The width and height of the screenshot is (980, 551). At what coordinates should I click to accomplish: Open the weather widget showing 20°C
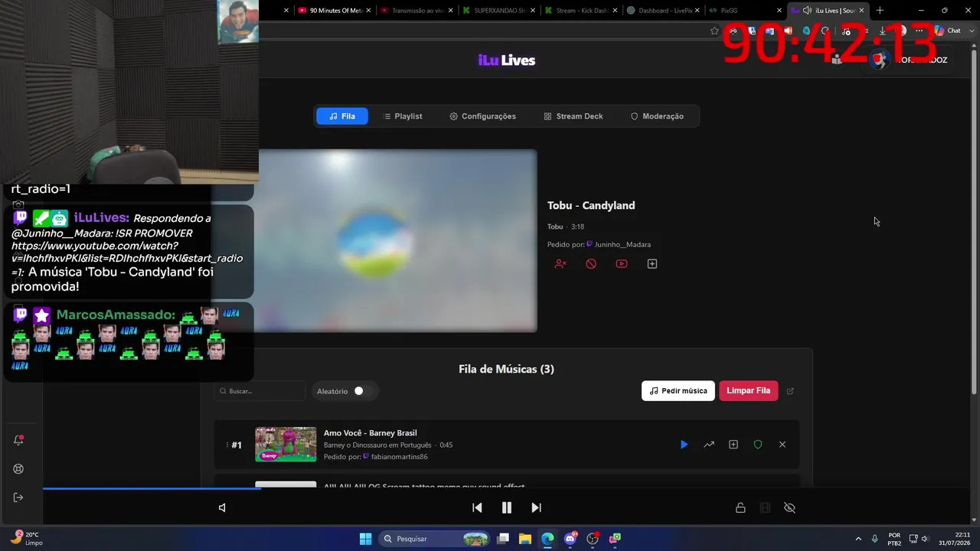26,539
